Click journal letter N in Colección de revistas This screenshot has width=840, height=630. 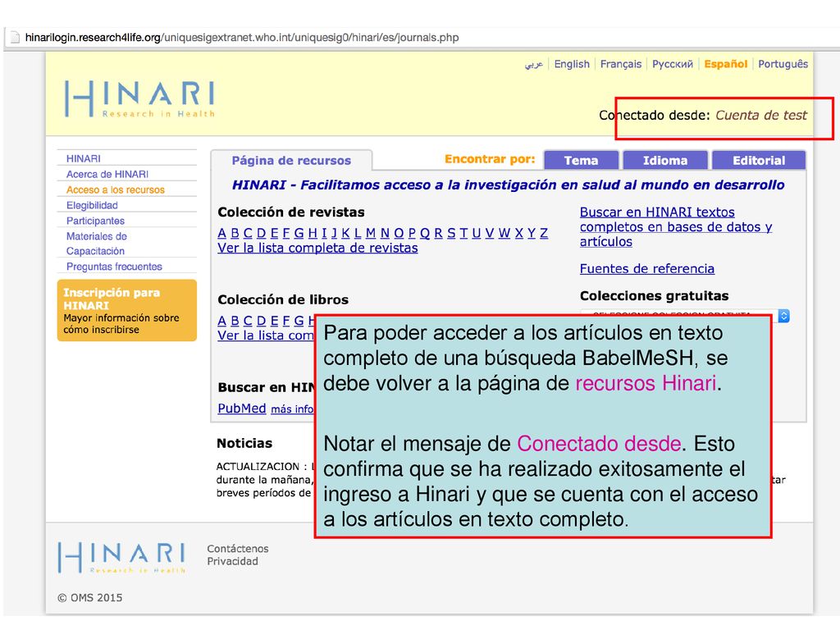tap(386, 233)
